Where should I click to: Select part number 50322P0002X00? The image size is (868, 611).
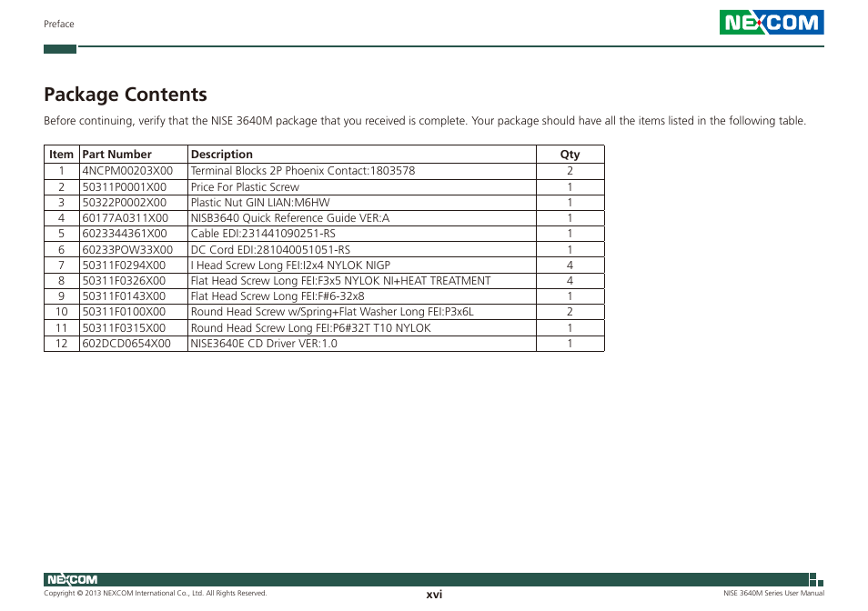124,203
